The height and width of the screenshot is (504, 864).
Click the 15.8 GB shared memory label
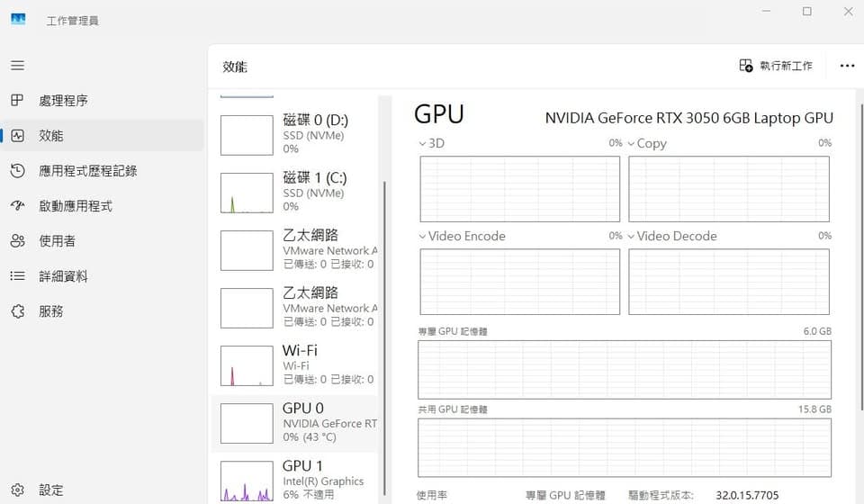pyautogui.click(x=814, y=409)
